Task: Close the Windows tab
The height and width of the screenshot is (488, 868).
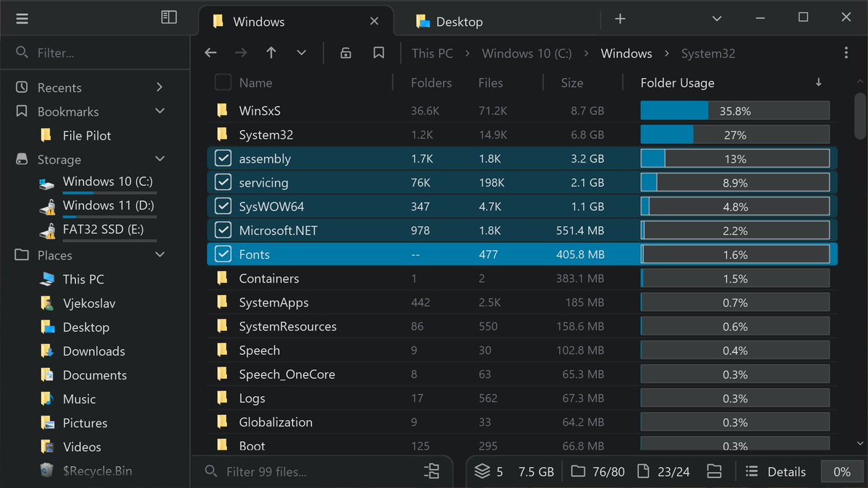Action: click(374, 21)
